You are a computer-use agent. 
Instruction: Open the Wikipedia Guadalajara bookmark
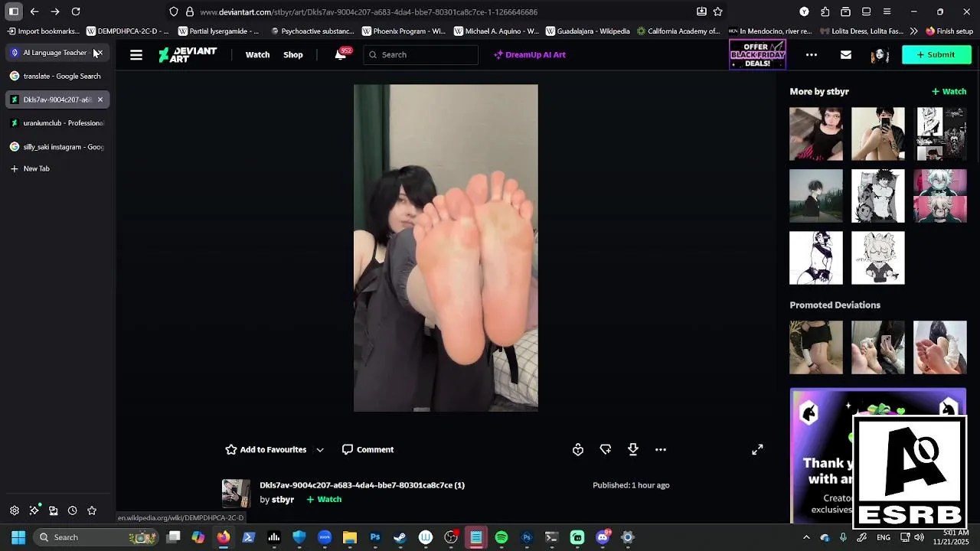click(x=588, y=31)
